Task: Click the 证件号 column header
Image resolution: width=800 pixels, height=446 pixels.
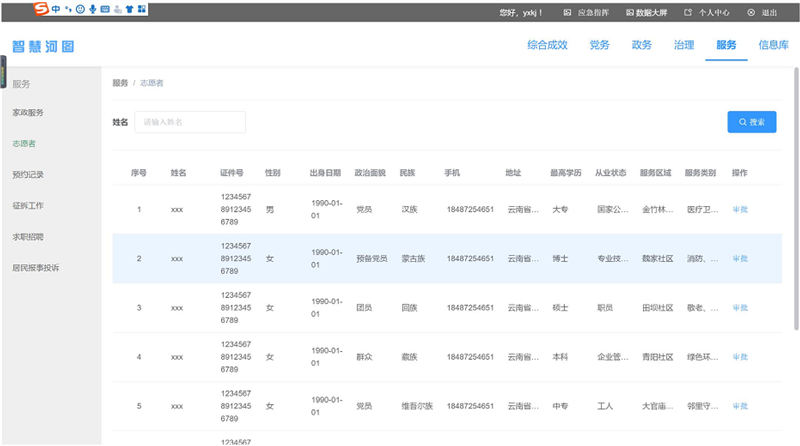Action: click(232, 173)
